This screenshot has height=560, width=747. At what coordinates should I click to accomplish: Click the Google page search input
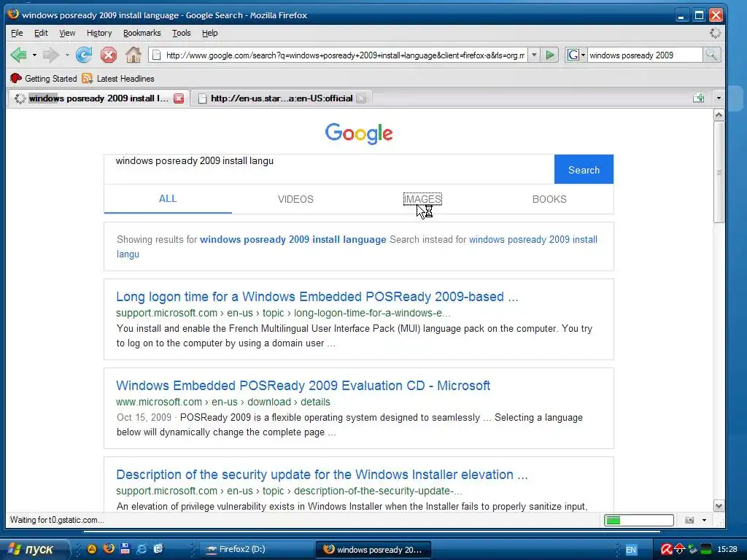329,169
